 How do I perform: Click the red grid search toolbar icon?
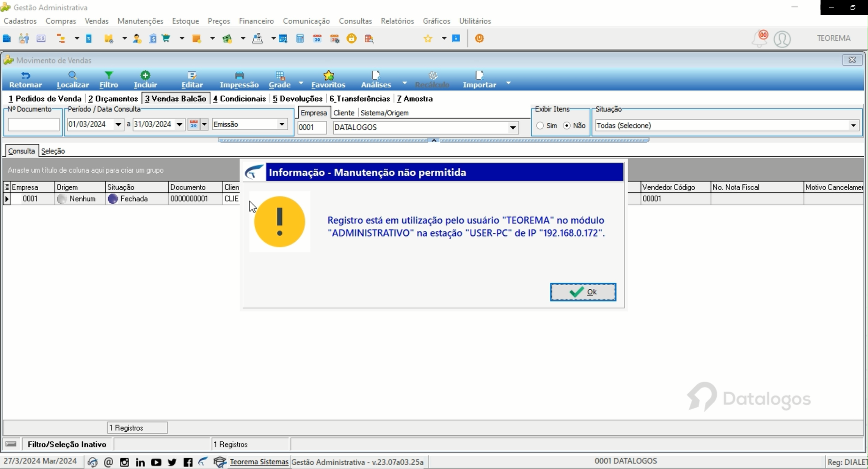(x=369, y=39)
